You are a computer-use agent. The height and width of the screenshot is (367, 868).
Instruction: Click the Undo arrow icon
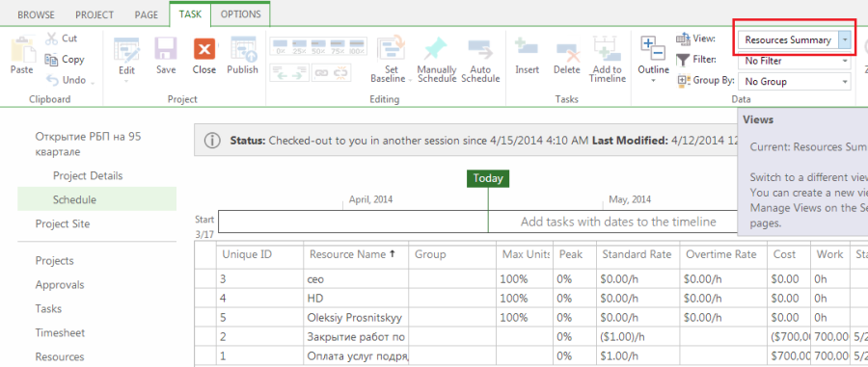(53, 80)
